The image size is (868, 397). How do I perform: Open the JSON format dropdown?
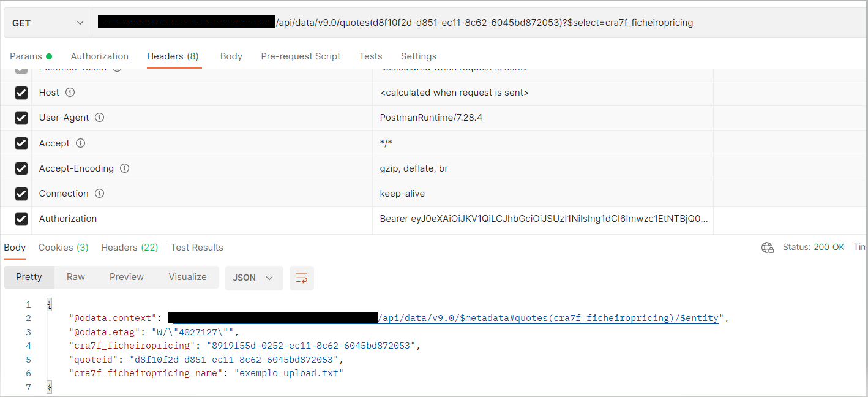point(254,278)
